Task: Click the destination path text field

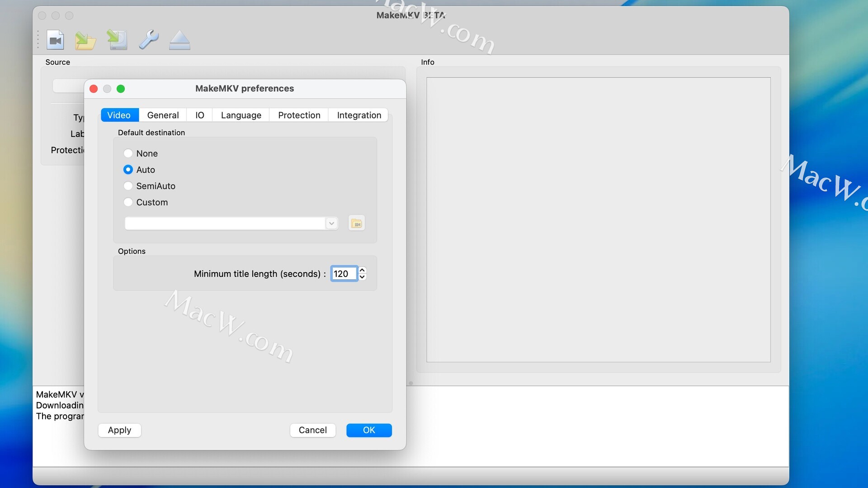Action: [x=225, y=223]
